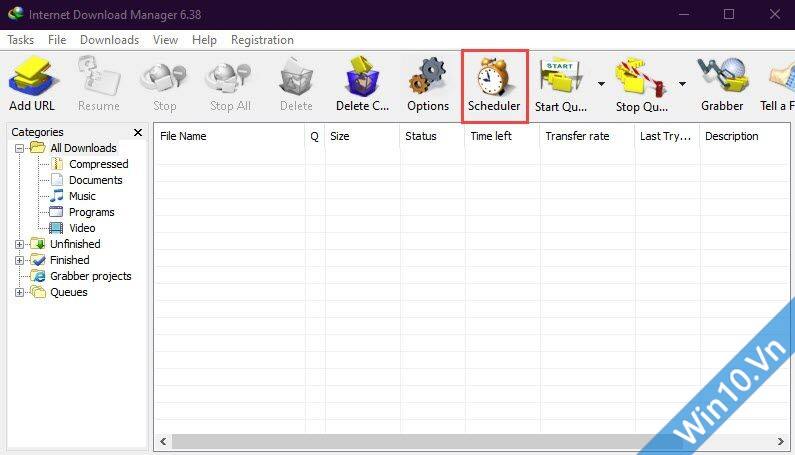The image size is (795, 455).
Task: Select the Video category
Action: 82,228
